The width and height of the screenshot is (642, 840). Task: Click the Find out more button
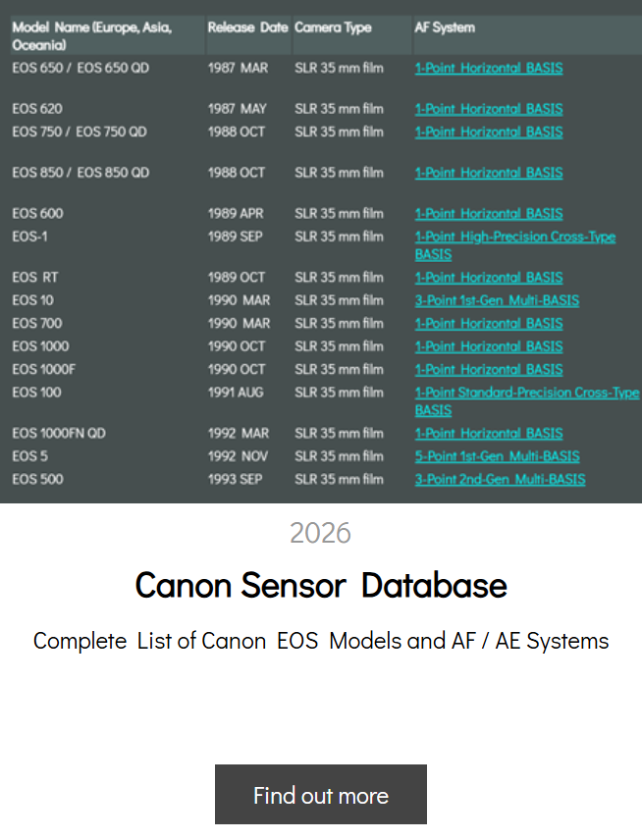point(320,794)
